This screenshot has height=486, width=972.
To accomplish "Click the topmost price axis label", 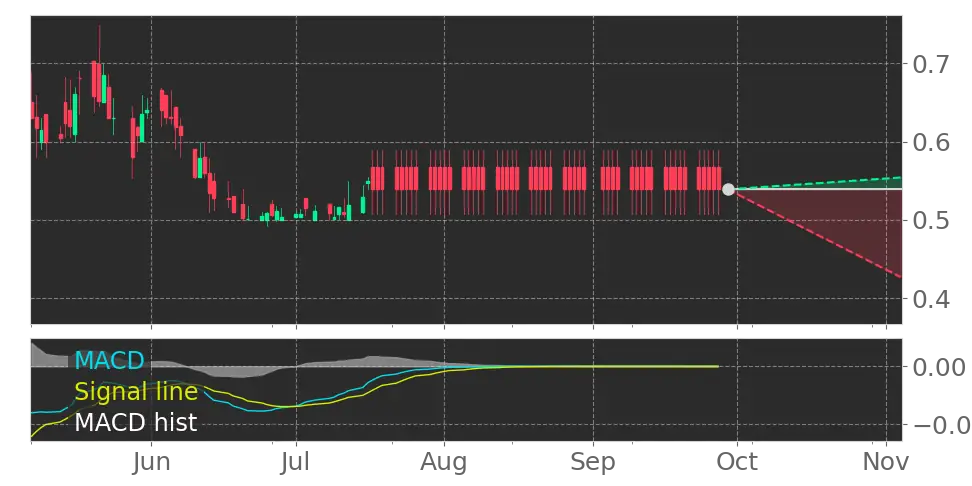I will tap(928, 64).
